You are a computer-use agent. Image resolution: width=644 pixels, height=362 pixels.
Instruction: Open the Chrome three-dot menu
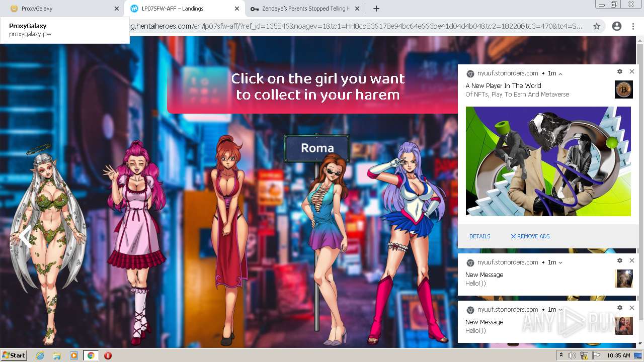(x=633, y=26)
